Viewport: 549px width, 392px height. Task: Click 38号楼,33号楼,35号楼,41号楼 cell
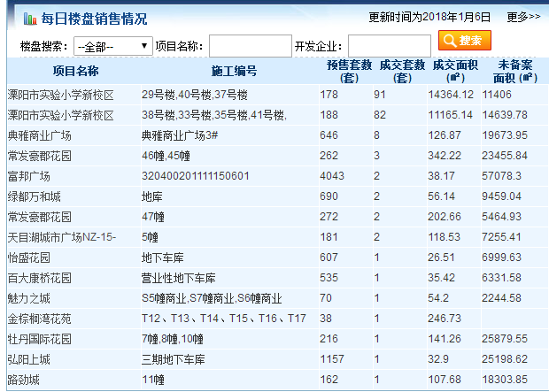pyautogui.click(x=214, y=115)
